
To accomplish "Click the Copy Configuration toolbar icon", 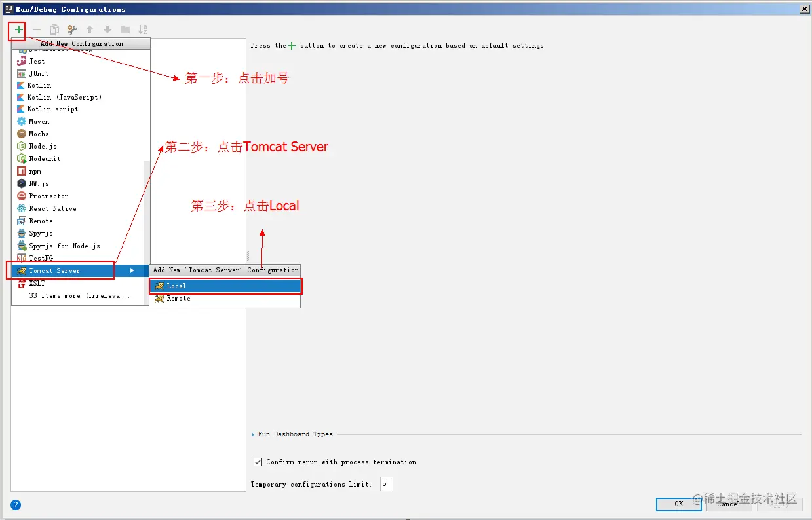I will pos(54,29).
